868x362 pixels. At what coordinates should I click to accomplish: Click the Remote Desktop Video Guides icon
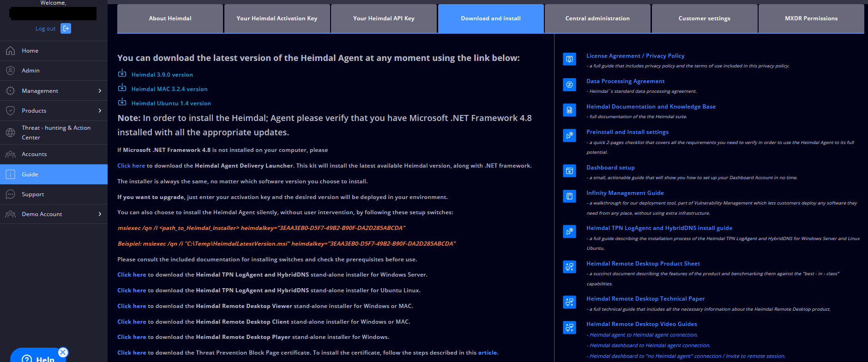pos(569,327)
